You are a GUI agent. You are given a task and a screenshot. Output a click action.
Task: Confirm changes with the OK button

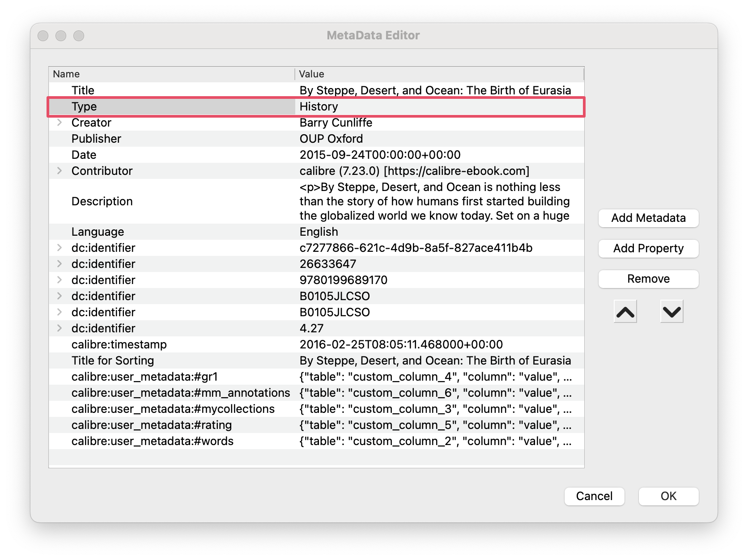tap(668, 496)
